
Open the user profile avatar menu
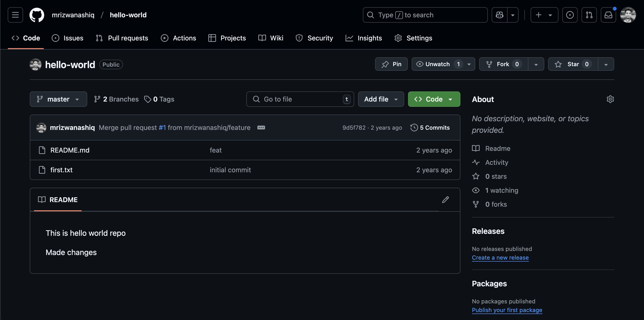(x=628, y=15)
